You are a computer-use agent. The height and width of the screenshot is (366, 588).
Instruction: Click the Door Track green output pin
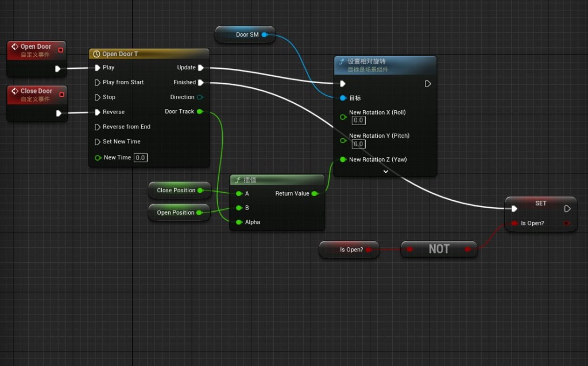pyautogui.click(x=199, y=111)
